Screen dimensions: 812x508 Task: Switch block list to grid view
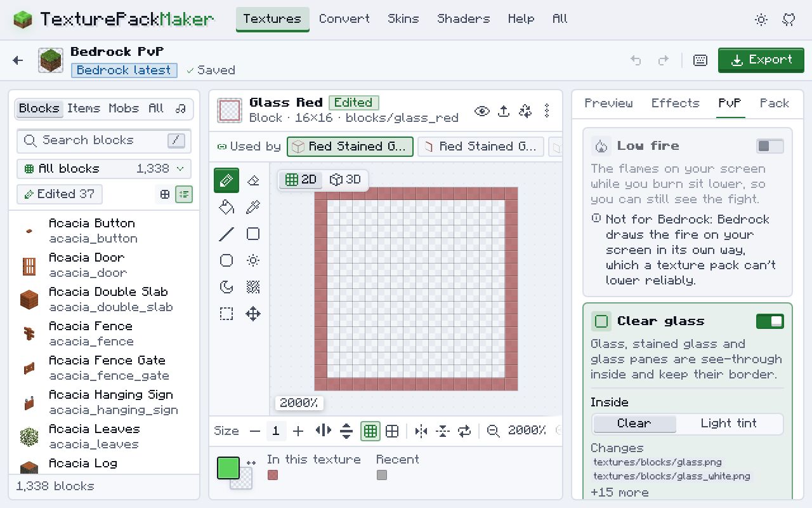165,194
